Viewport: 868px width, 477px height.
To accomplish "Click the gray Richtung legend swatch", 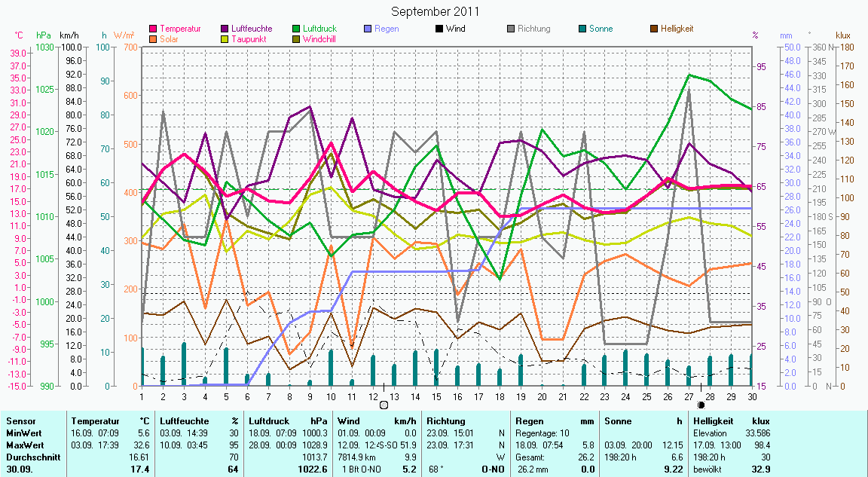I will tap(511, 29).
